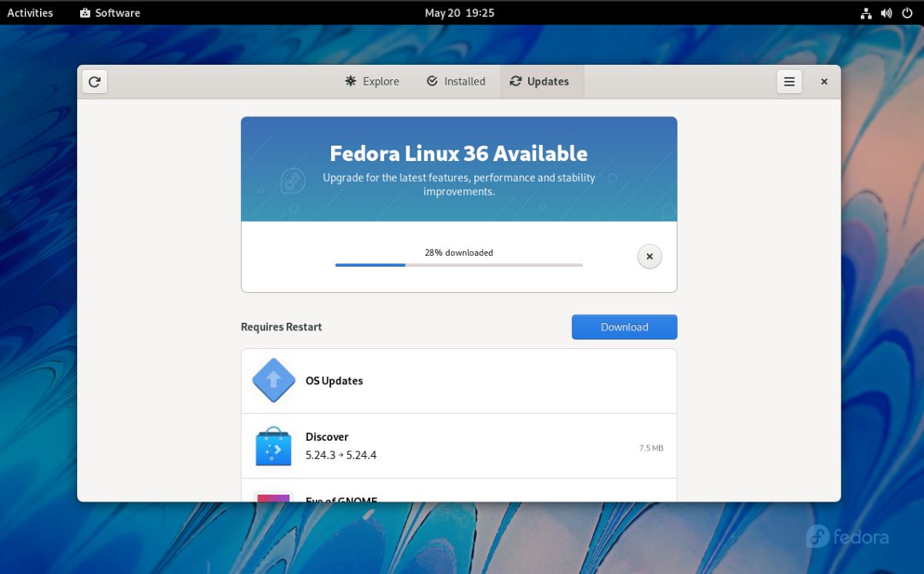Click the Download button for Requires Restart updates
This screenshot has height=574, width=924.
(624, 327)
